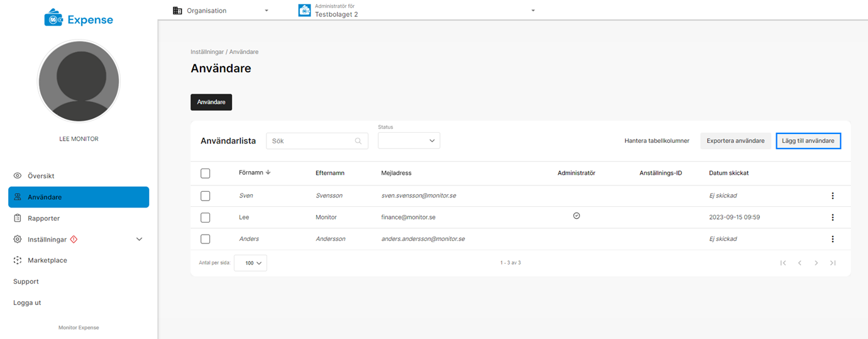Image resolution: width=868 pixels, height=339 pixels.
Task: Click the Expense logo icon
Action: coord(54,19)
